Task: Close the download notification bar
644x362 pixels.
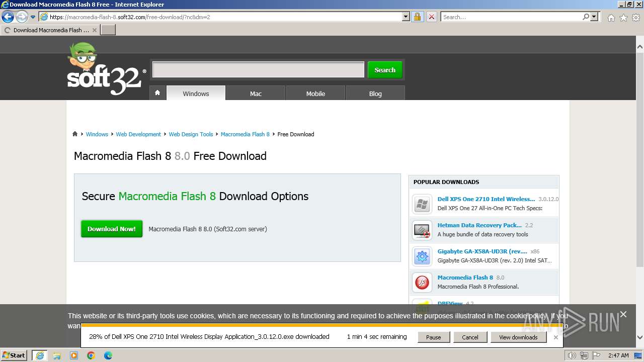Action: (x=555, y=337)
